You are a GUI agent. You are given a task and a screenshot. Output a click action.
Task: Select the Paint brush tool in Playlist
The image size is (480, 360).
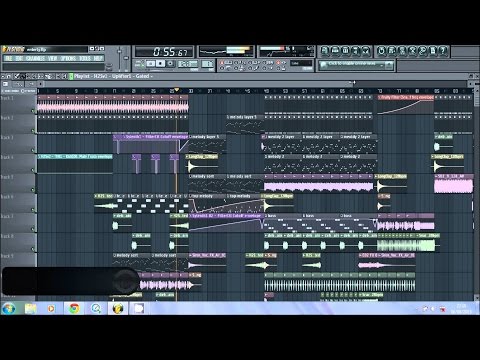point(22,76)
